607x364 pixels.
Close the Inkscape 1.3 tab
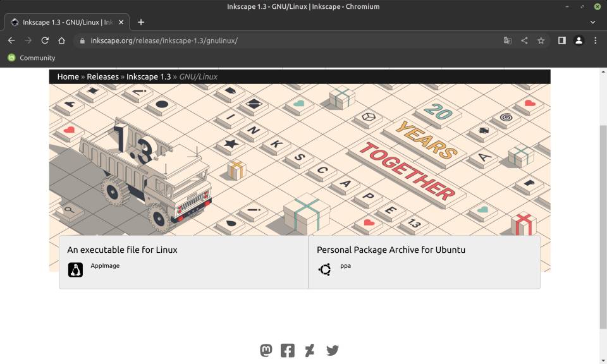point(121,22)
